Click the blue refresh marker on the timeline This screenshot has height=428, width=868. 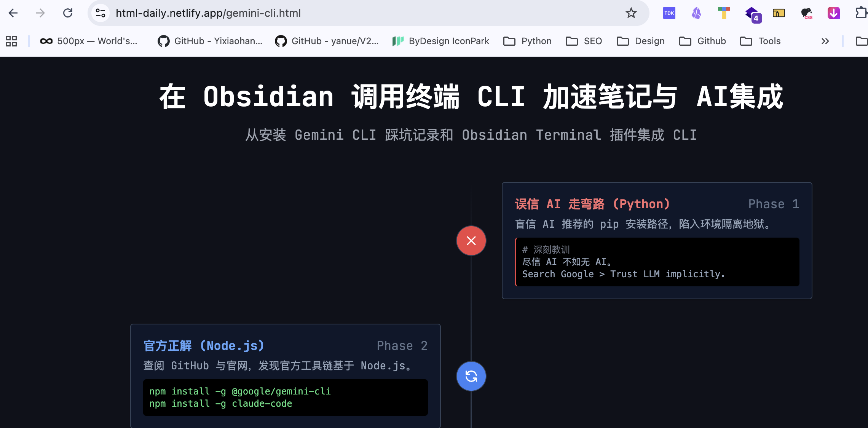[x=471, y=376]
